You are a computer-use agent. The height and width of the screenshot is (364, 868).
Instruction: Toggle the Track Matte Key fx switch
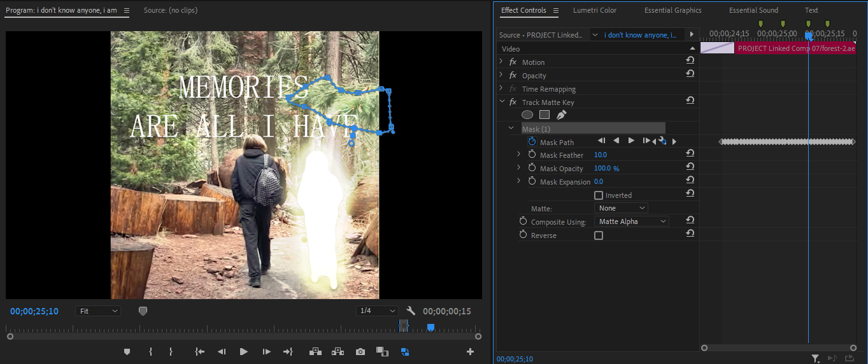tap(513, 102)
